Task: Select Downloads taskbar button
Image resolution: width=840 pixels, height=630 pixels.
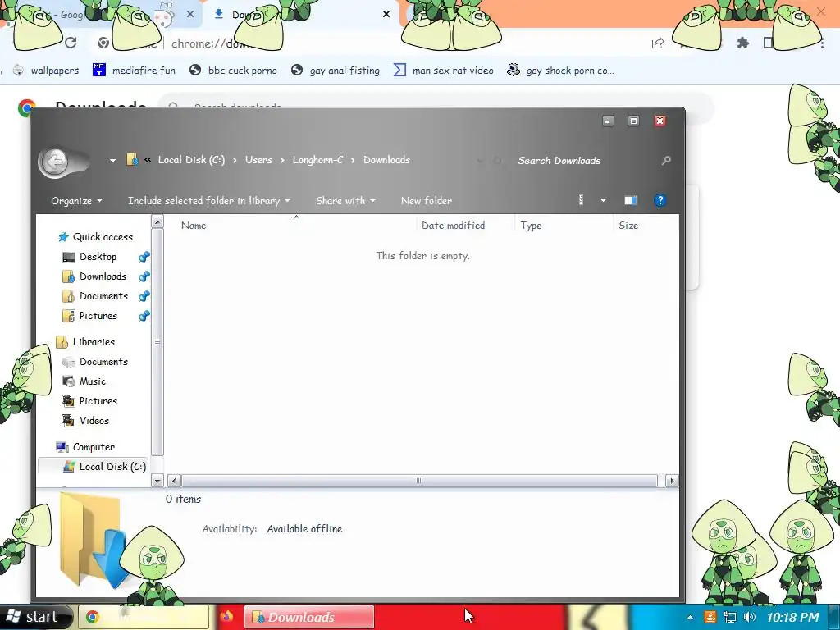Action: pos(309,617)
